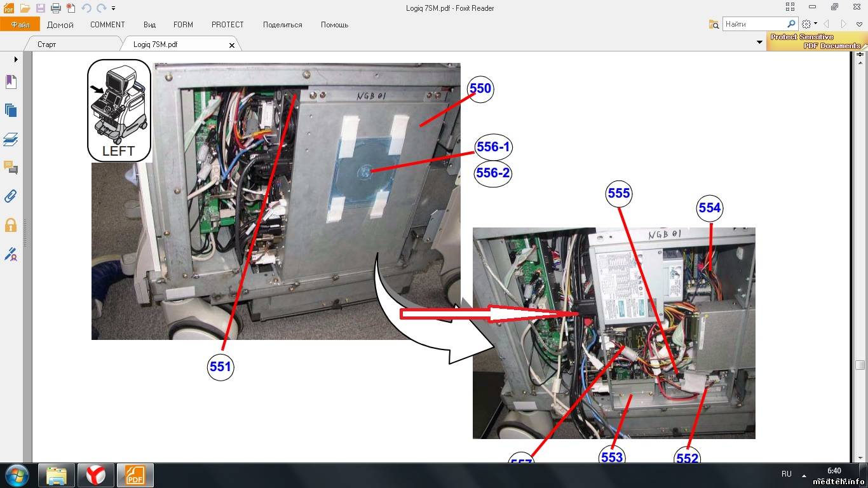The width and height of the screenshot is (868, 488).
Task: Click the Open folder icon
Action: click(x=25, y=8)
